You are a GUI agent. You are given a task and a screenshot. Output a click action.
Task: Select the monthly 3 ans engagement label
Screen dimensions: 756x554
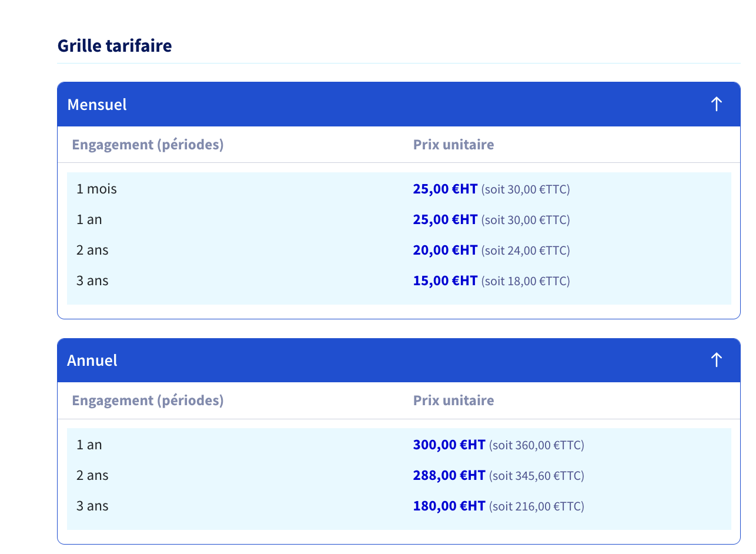pos(92,281)
